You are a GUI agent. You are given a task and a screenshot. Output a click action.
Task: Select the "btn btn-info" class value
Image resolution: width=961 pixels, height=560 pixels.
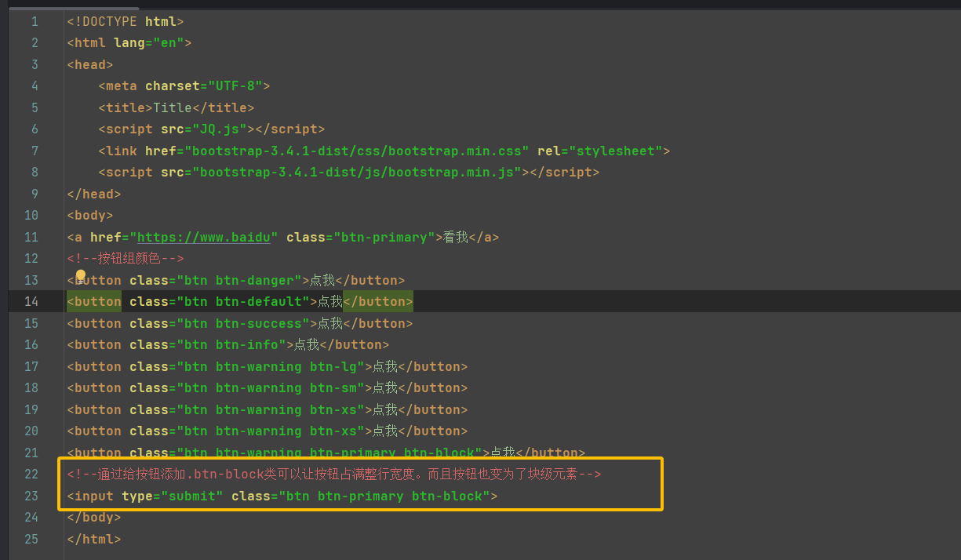tap(231, 345)
